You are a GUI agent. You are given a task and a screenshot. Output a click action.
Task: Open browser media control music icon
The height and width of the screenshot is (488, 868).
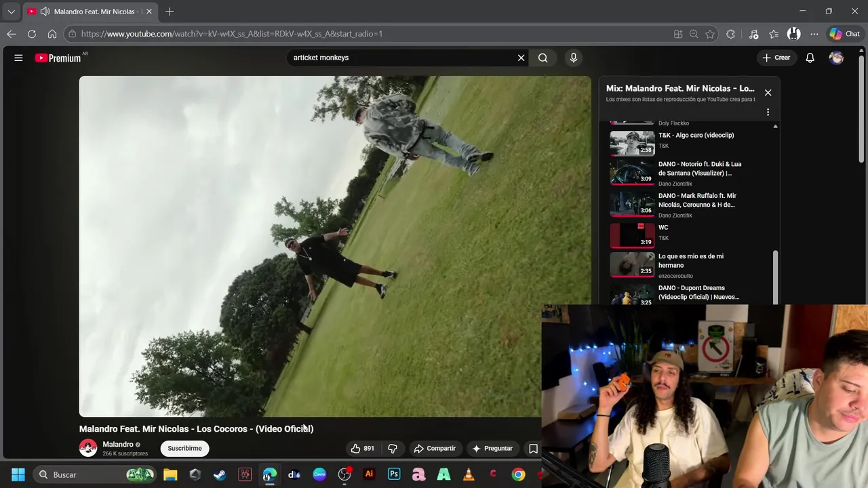pyautogui.click(x=753, y=34)
